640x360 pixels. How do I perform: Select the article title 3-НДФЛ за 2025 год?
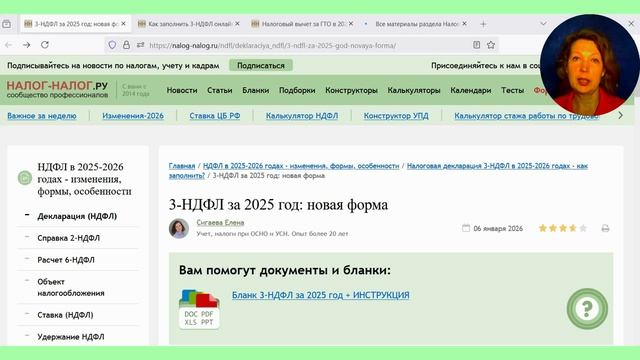(x=278, y=205)
